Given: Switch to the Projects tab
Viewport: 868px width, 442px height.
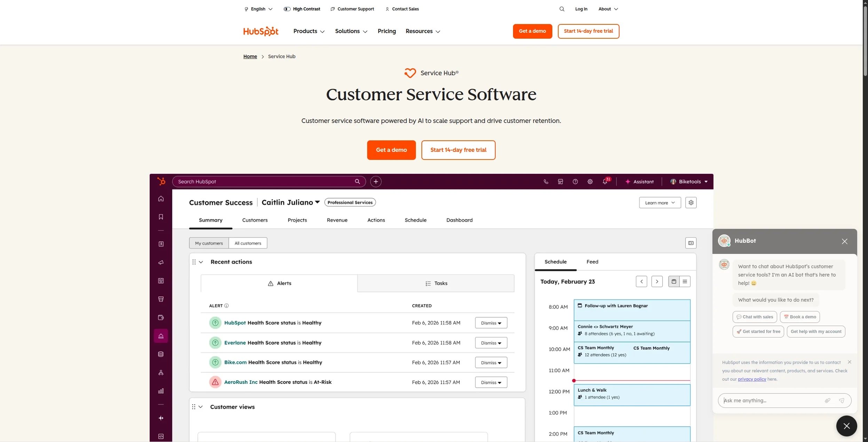Looking at the screenshot, I should click(x=297, y=220).
